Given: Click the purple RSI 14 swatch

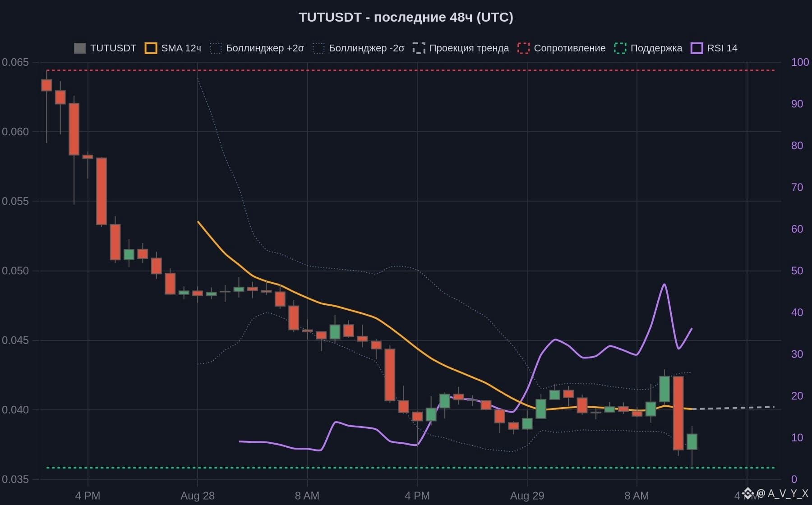Looking at the screenshot, I should (x=697, y=48).
